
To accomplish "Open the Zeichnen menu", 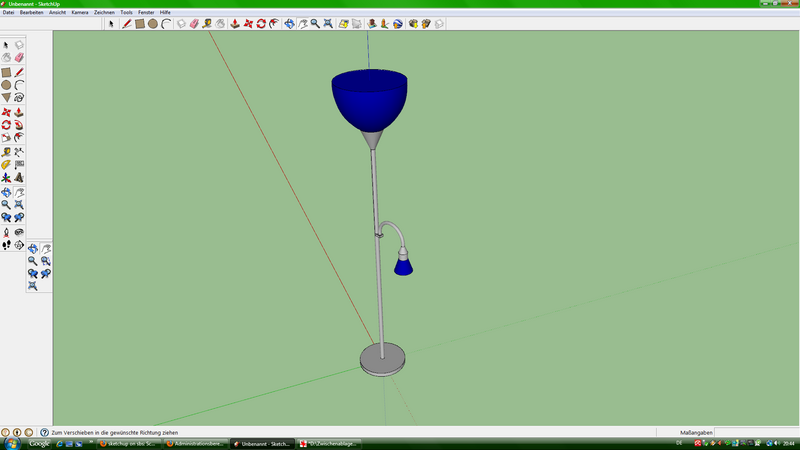I will [x=104, y=12].
